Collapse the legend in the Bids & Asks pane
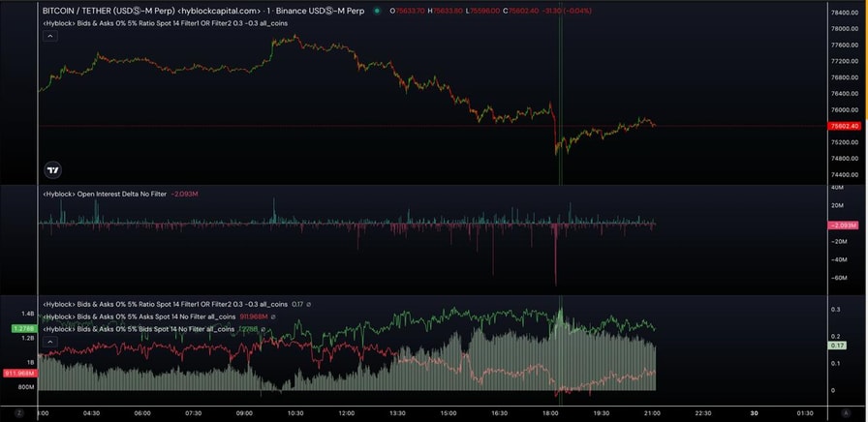This screenshot has height=422, width=868. [x=50, y=341]
